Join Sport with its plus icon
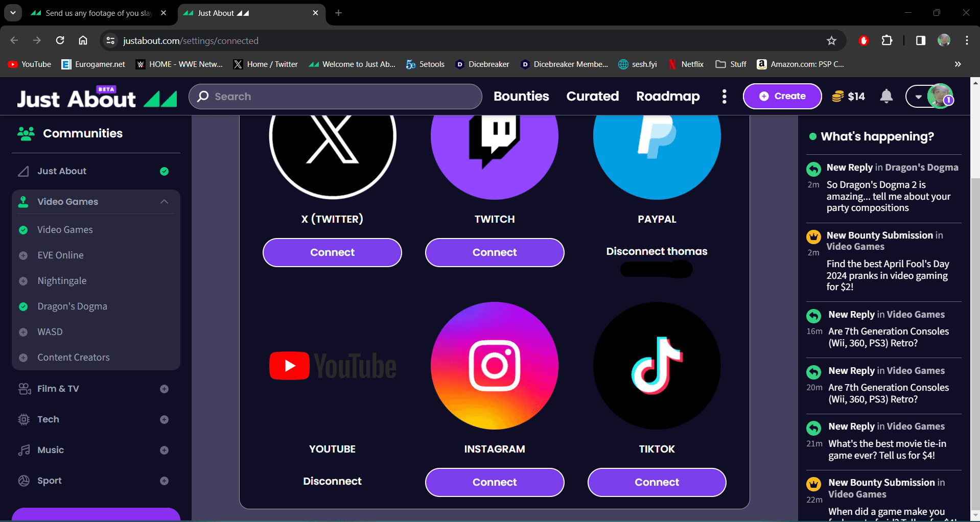The width and height of the screenshot is (980, 522). pos(164,481)
